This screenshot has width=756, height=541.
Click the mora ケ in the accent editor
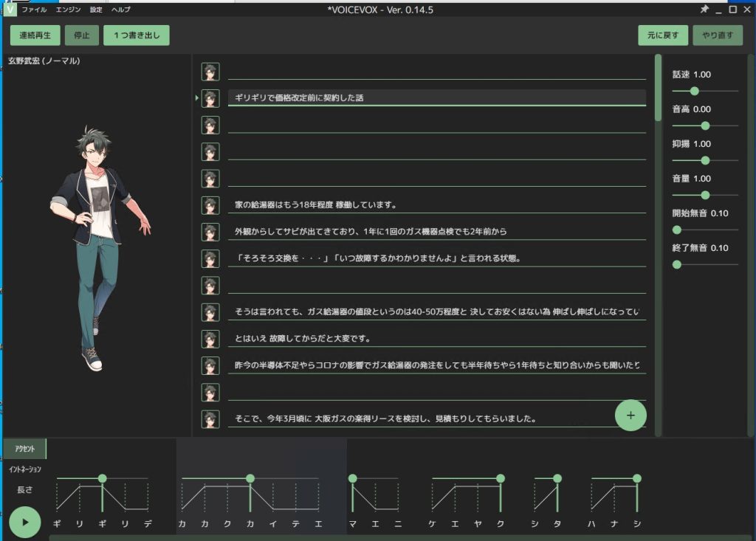click(432, 523)
